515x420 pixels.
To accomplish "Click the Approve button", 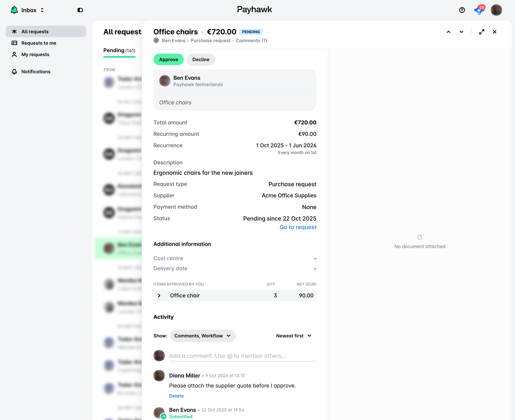I will coord(168,60).
